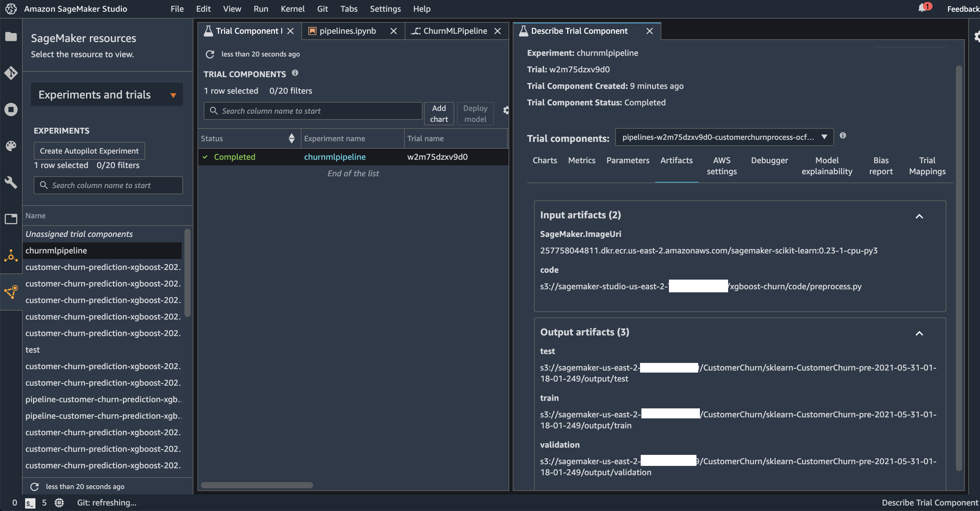
Task: Open the open-tabs sidebar icon
Action: click(11, 219)
